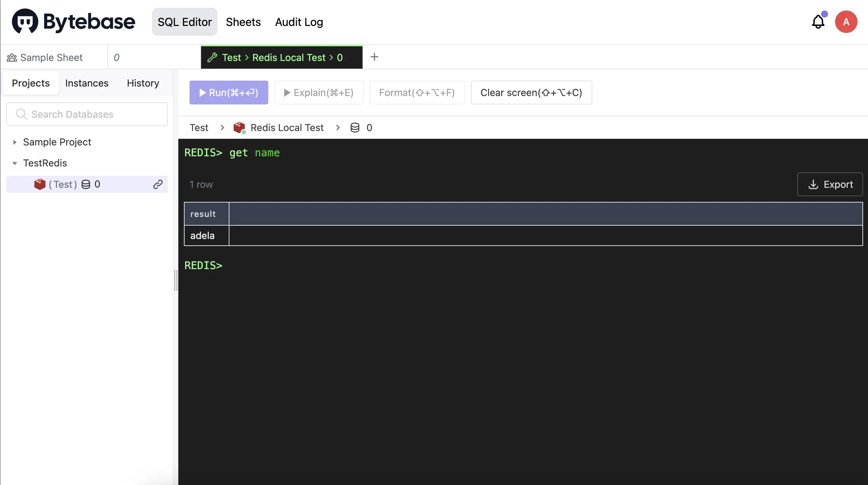The height and width of the screenshot is (485, 868).
Task: Click database 0 in the breadcrumb
Action: coord(369,128)
